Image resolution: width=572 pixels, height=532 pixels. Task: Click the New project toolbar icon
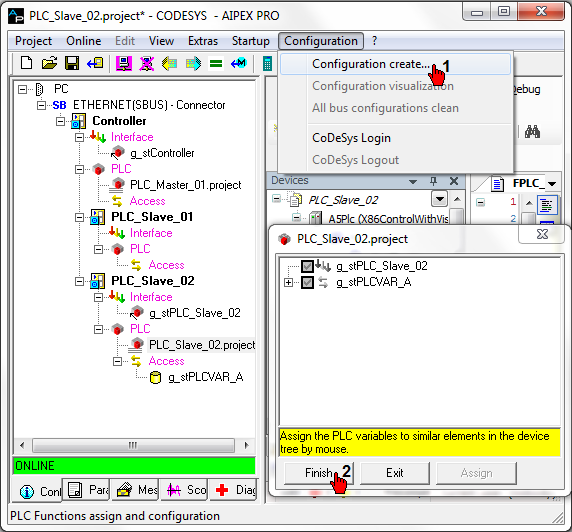pos(26,63)
